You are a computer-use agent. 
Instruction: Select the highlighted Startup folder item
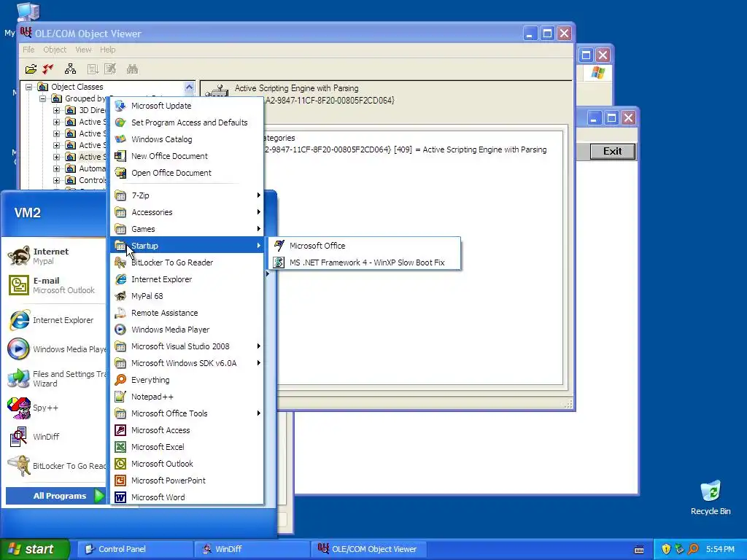coord(187,246)
